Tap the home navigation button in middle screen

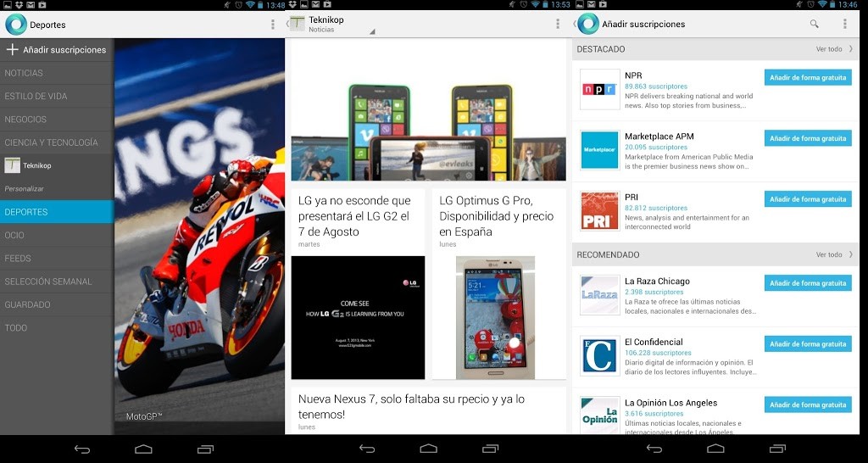tap(428, 449)
